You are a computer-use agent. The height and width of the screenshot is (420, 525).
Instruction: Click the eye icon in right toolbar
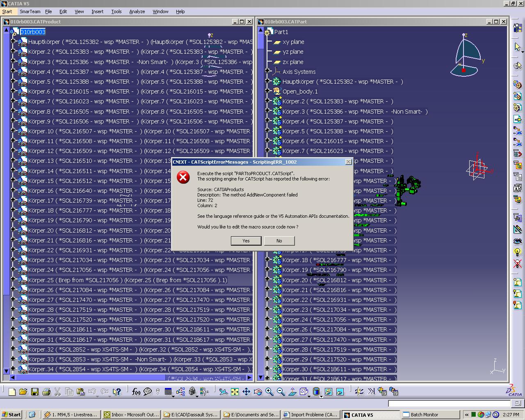pos(518,241)
